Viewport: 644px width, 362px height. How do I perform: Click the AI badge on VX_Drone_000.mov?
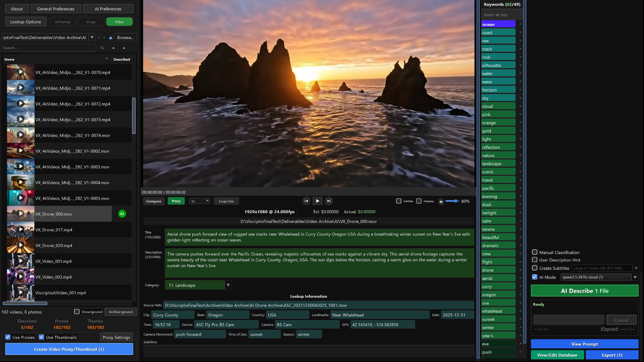tap(121, 214)
